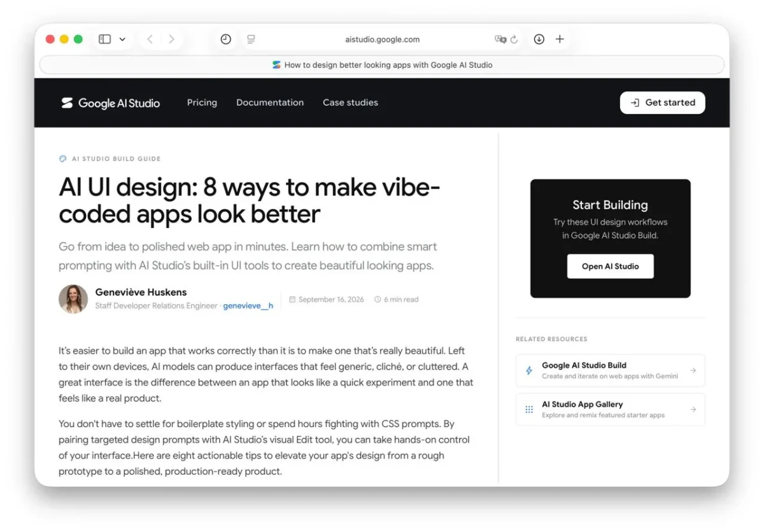This screenshot has width=764, height=532.
Task: Toggle the Safari sidebar icon
Action: (x=105, y=39)
